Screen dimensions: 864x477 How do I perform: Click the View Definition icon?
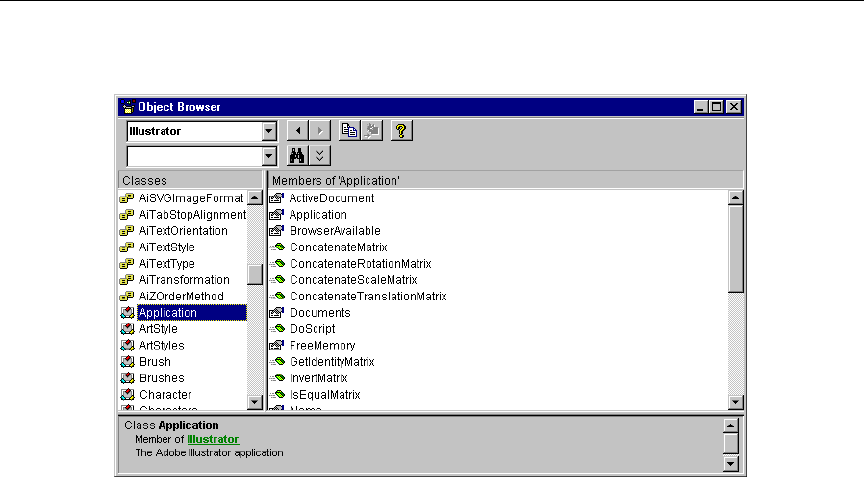pos(371,131)
